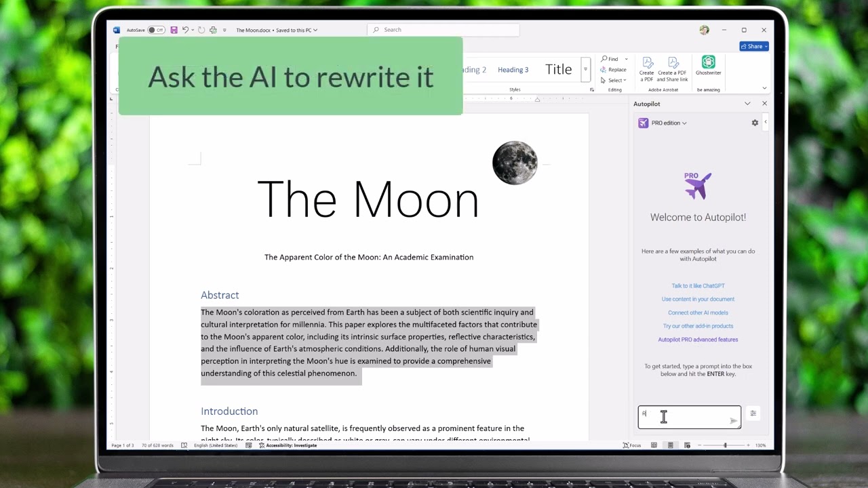Launch the Ghostwriter add-in icon
The image size is (868, 488).
pos(708,65)
